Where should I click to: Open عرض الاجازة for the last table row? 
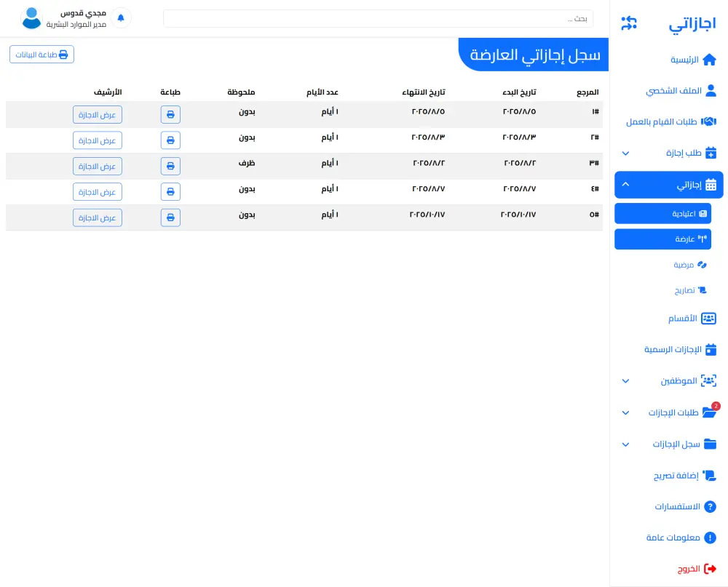click(x=97, y=217)
